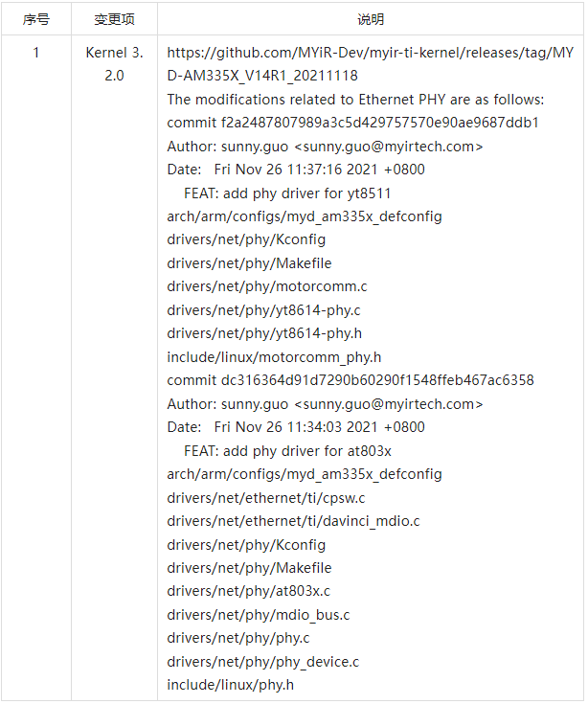Click the davinci_mdio.c file path

(x=293, y=521)
